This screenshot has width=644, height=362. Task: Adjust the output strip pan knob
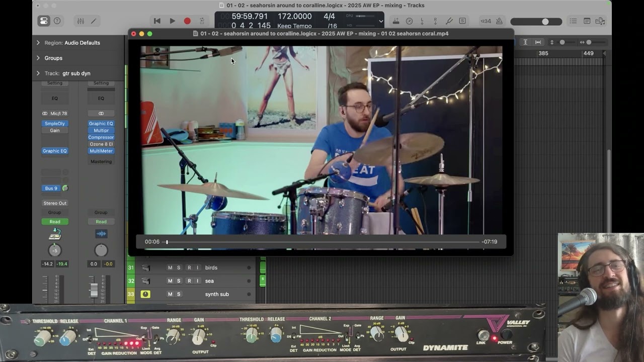(101, 250)
